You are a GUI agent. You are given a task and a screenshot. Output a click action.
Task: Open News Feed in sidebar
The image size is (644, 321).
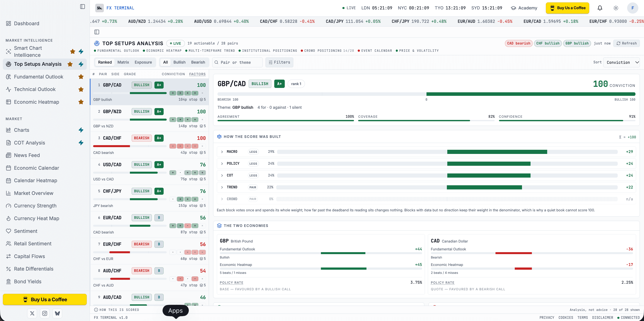click(x=27, y=155)
